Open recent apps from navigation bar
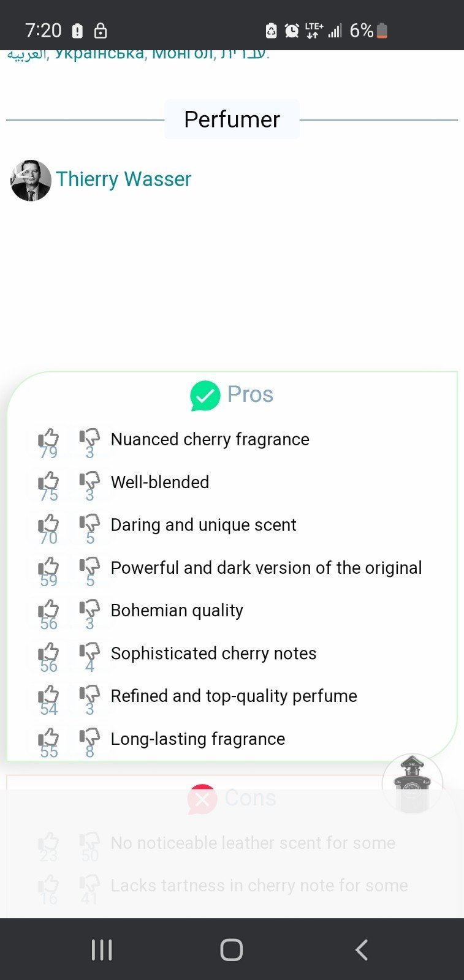Screen dimensions: 464x980 click(x=102, y=950)
